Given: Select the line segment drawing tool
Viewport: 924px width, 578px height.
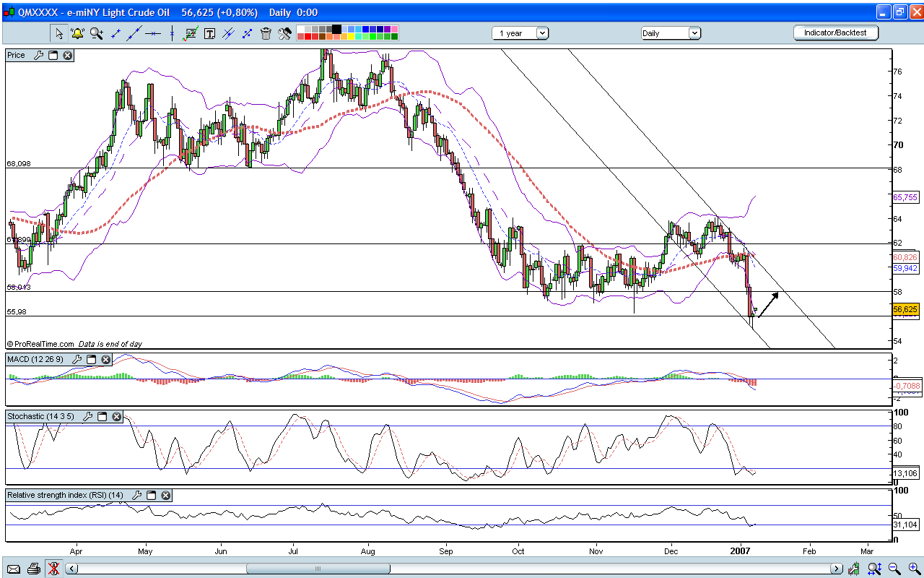Looking at the screenshot, I should pyautogui.click(x=115, y=33).
